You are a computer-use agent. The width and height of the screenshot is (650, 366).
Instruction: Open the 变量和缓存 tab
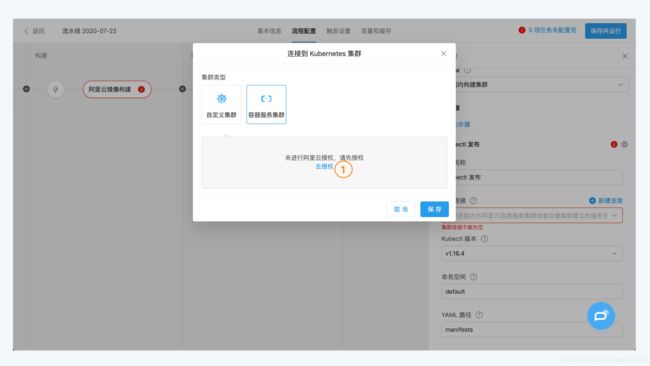tap(376, 31)
